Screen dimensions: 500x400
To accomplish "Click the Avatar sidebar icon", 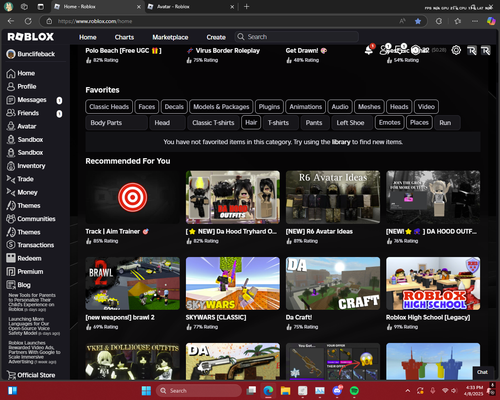I will 11,126.
